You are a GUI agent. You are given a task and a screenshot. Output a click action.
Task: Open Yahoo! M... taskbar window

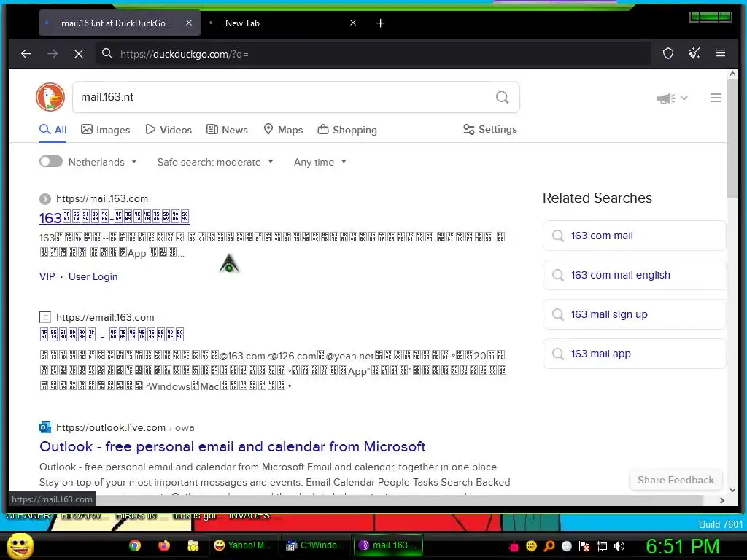(243, 545)
